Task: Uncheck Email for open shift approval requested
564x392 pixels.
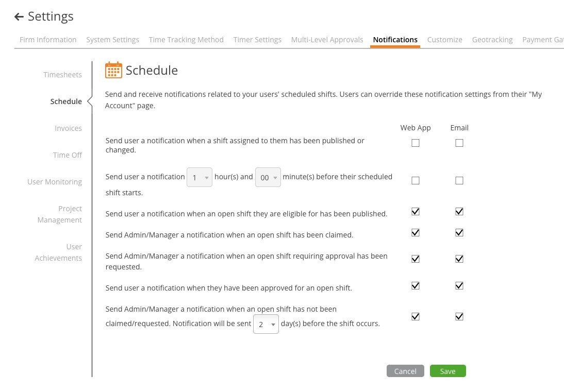Action: pos(459,259)
